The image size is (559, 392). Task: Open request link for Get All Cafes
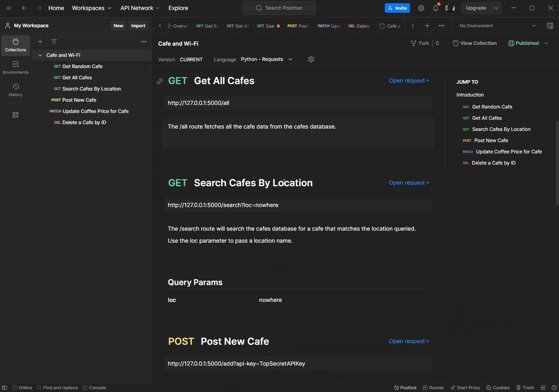point(409,80)
